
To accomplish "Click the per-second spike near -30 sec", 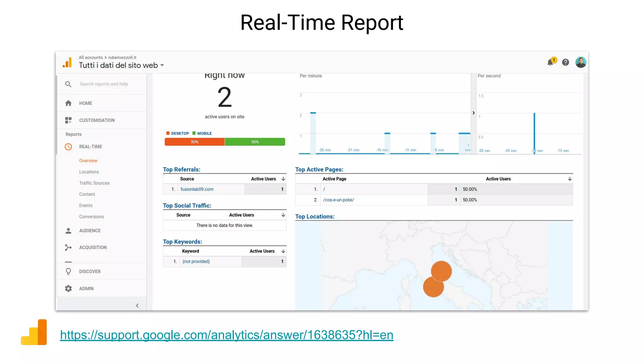I will coord(534,133).
